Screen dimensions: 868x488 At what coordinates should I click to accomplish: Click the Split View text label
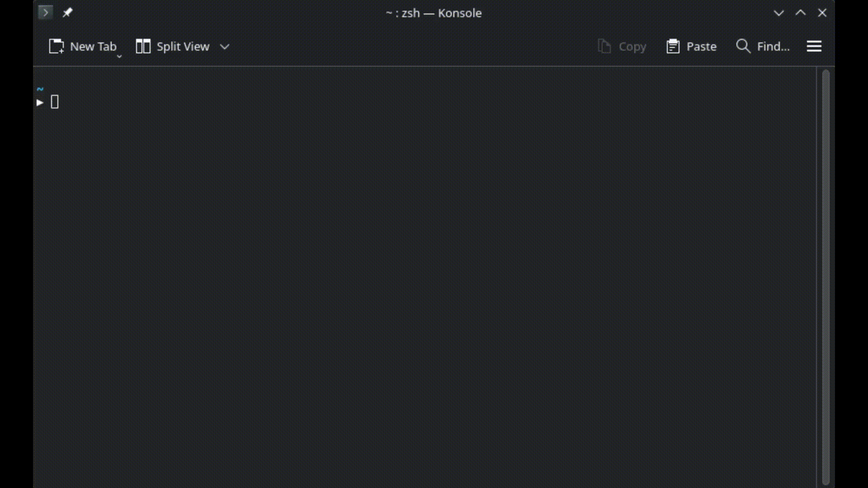point(183,47)
